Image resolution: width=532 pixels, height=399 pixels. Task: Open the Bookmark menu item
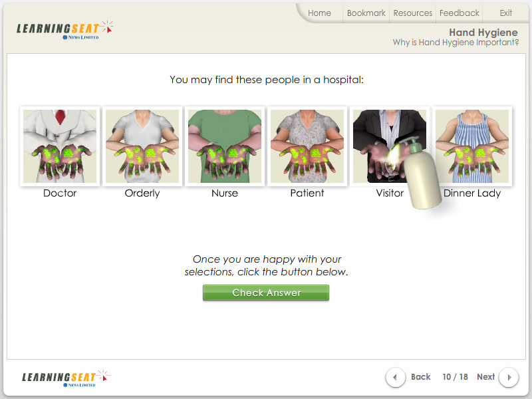pos(366,13)
